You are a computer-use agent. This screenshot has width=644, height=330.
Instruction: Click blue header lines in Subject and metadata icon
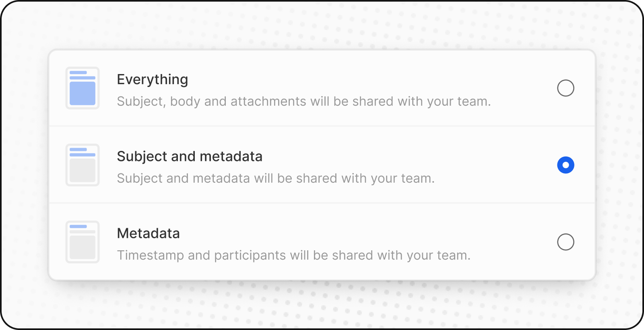[82, 152]
